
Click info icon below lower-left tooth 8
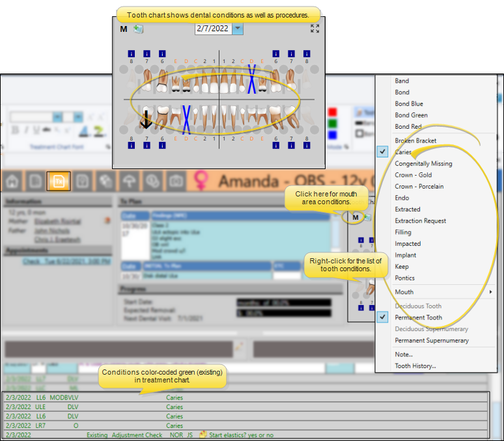[131, 146]
